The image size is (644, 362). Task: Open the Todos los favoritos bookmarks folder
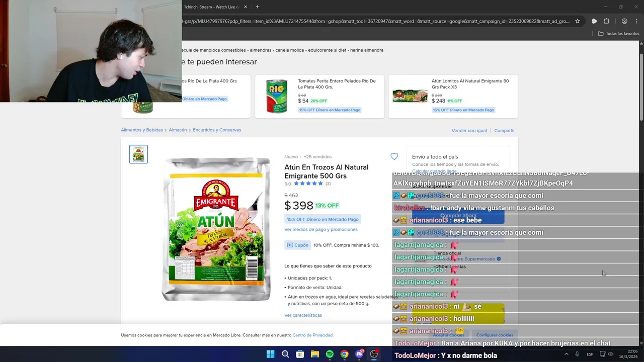[x=618, y=34]
